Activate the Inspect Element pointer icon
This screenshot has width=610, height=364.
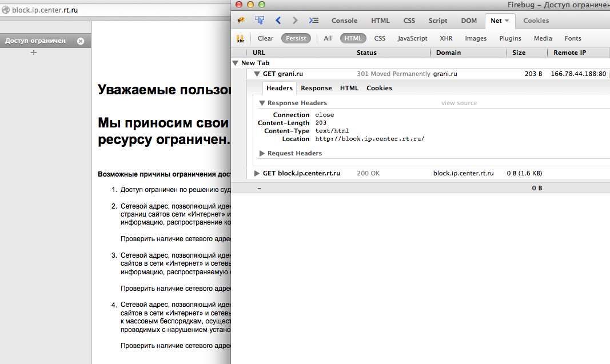[260, 20]
